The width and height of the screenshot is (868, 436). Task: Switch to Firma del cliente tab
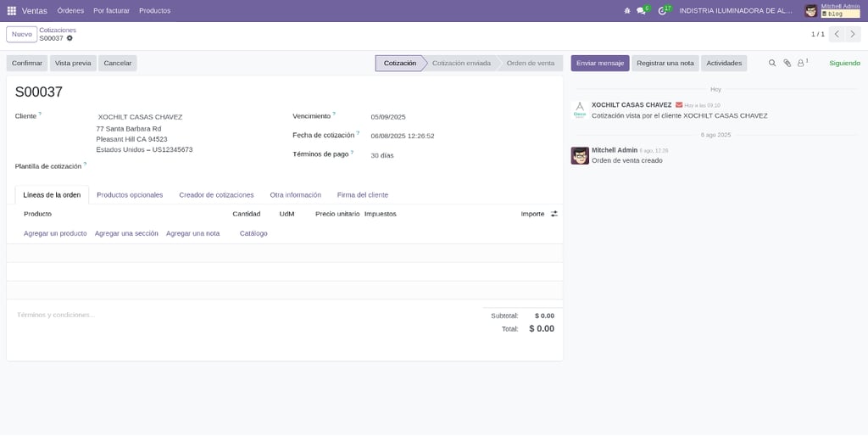[363, 195]
